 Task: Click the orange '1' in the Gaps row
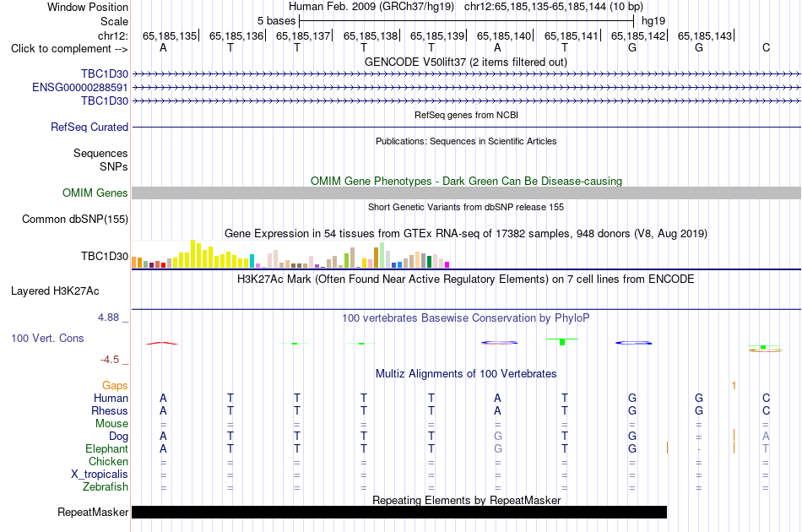734,386
